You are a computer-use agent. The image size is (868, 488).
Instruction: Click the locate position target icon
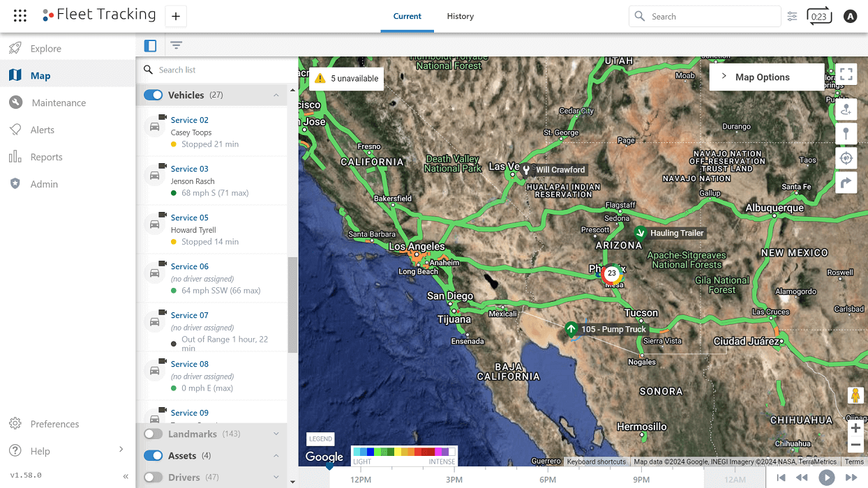click(846, 158)
